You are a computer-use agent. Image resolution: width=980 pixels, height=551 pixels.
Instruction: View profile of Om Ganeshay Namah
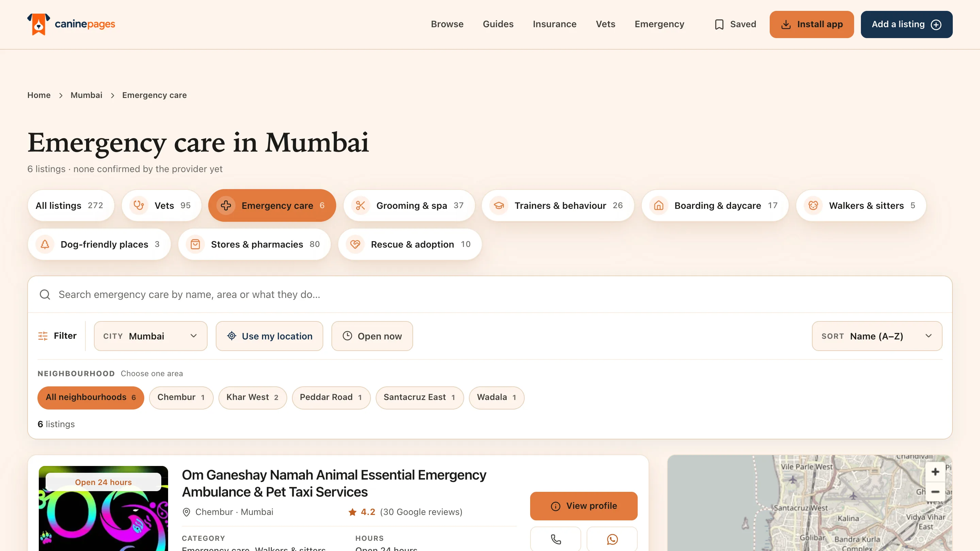584,506
